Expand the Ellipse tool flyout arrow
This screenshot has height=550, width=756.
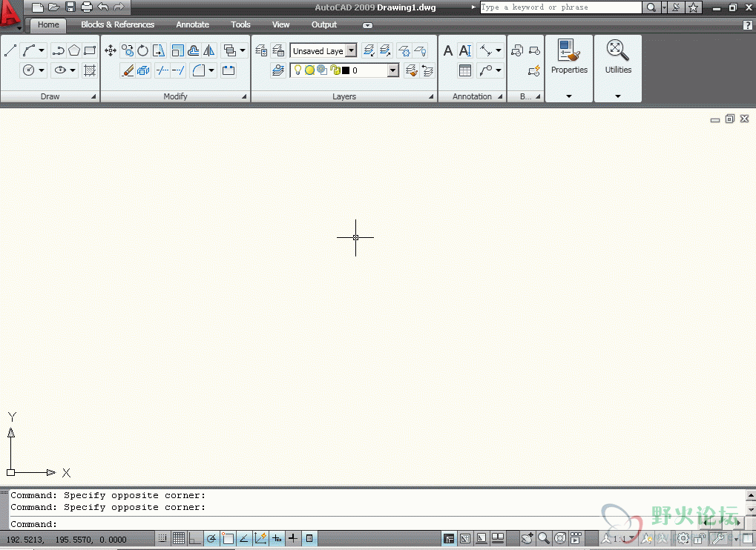tap(72, 70)
